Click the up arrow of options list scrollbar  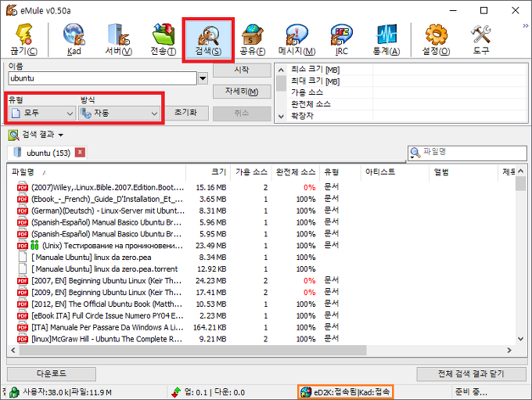point(281,70)
